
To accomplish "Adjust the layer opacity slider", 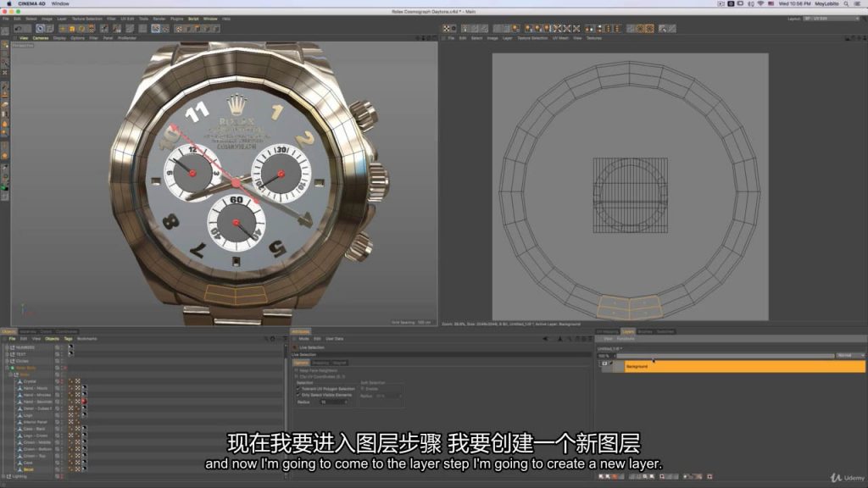I will pos(726,356).
